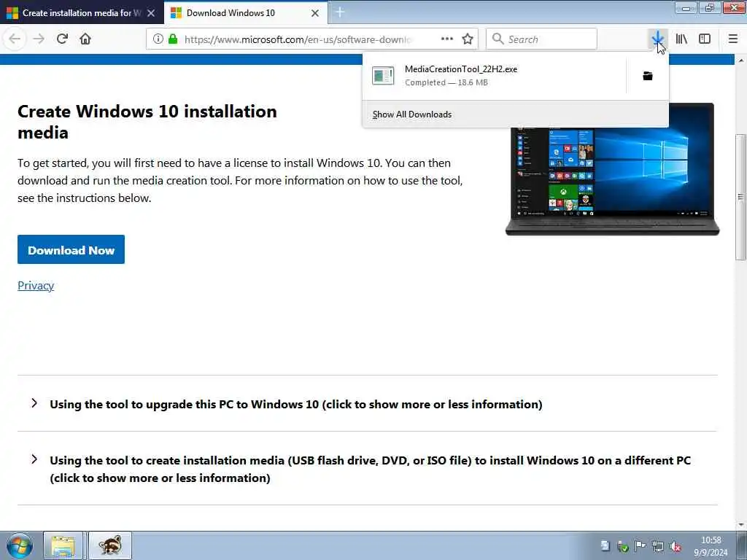The height and width of the screenshot is (560, 747).
Task: Click the green padlock security icon
Action: coord(173,39)
